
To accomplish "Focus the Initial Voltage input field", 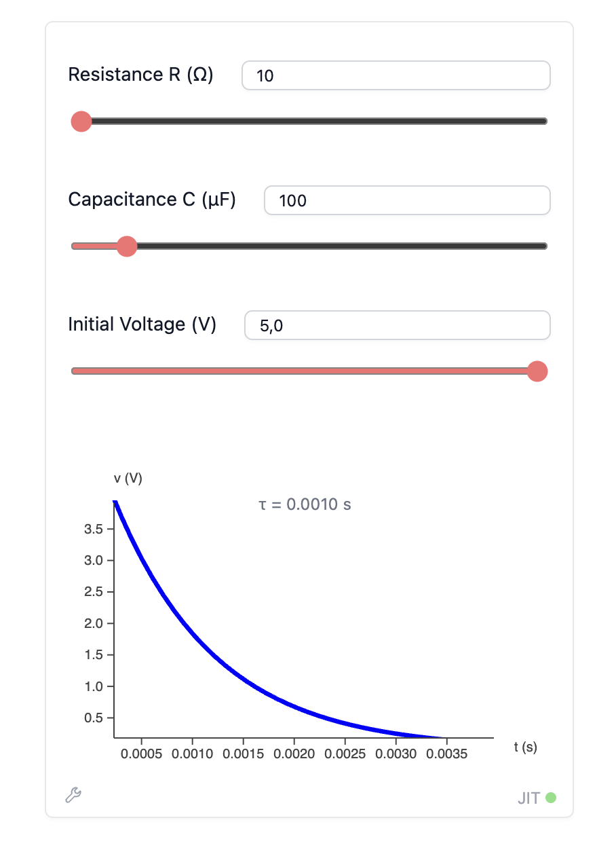I will [x=398, y=325].
